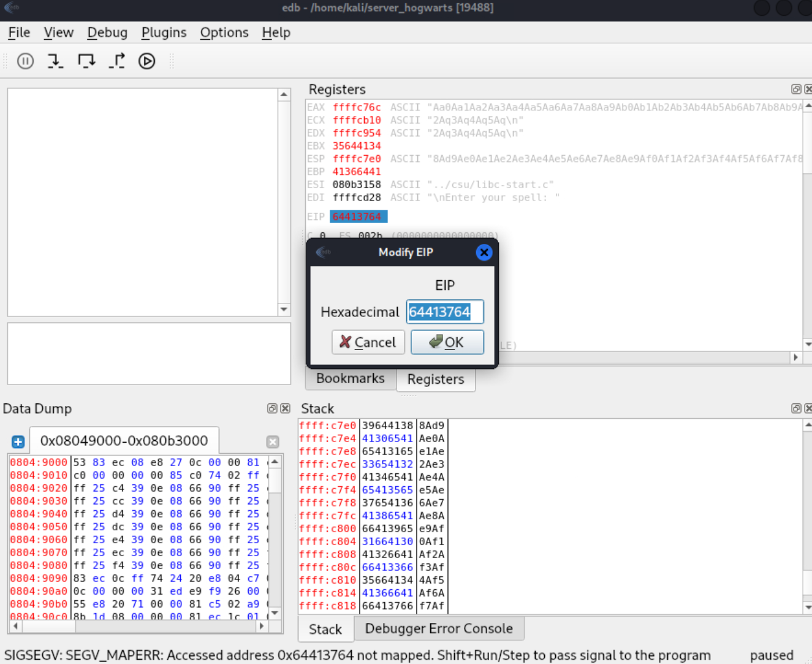Close the Stack panel
The image size is (812, 664).
coord(808,408)
